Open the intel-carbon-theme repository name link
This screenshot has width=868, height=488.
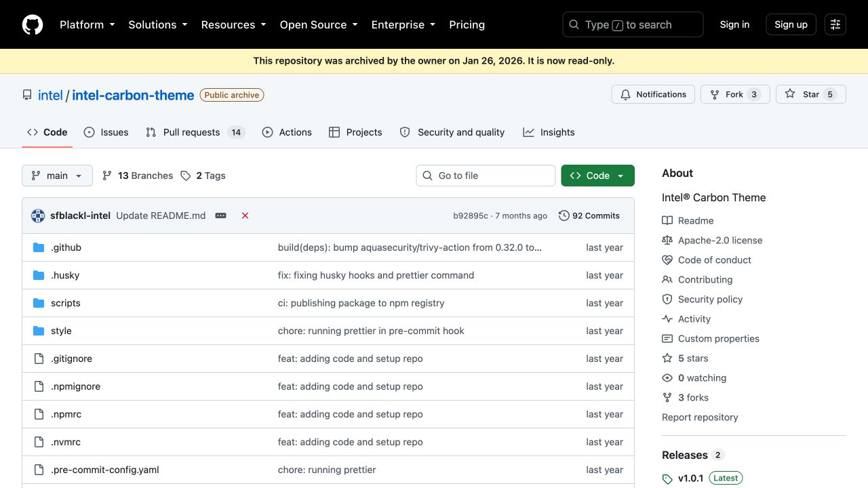pos(133,95)
